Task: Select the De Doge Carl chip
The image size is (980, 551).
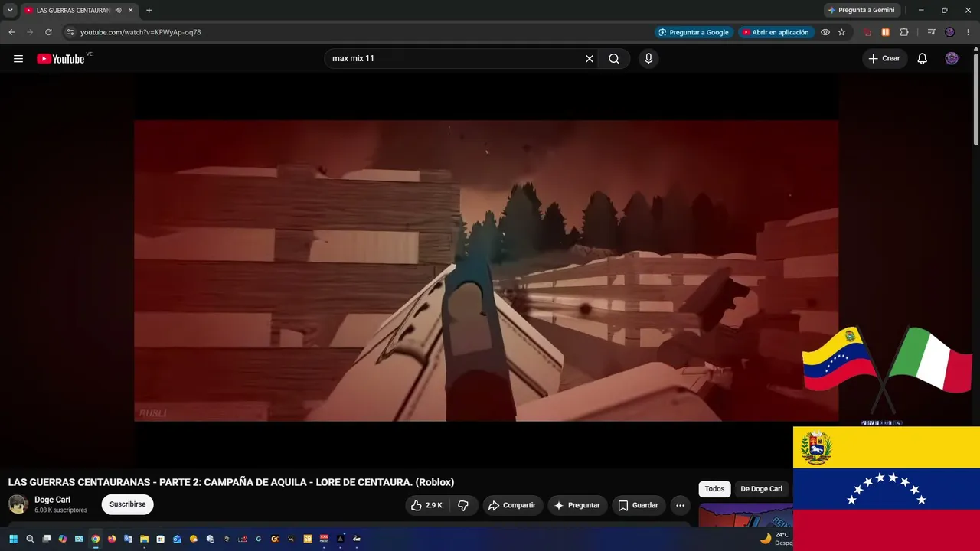Action: pos(762,489)
